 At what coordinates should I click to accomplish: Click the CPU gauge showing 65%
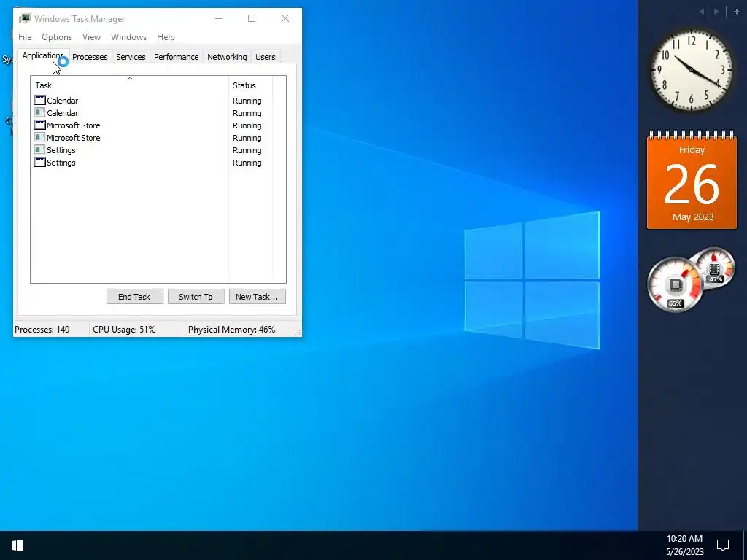675,285
